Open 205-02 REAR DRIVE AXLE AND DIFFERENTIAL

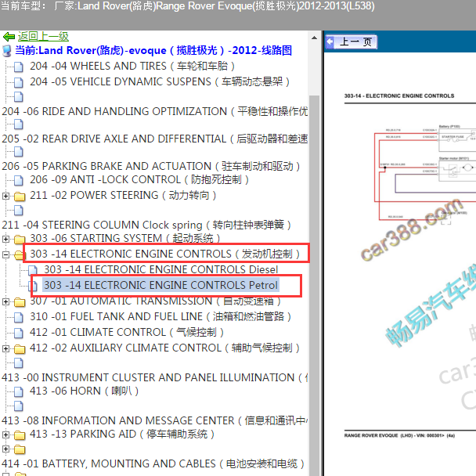154,139
